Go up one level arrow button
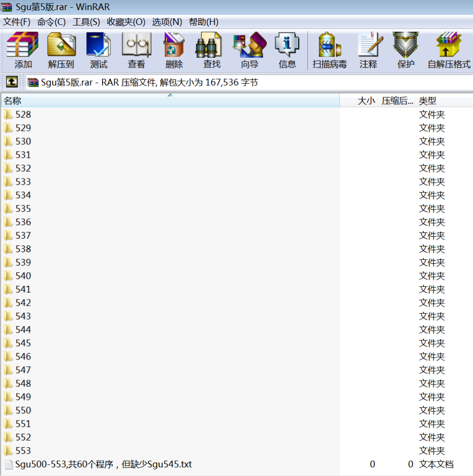Viewport: 473px width, 476px height. [x=12, y=82]
